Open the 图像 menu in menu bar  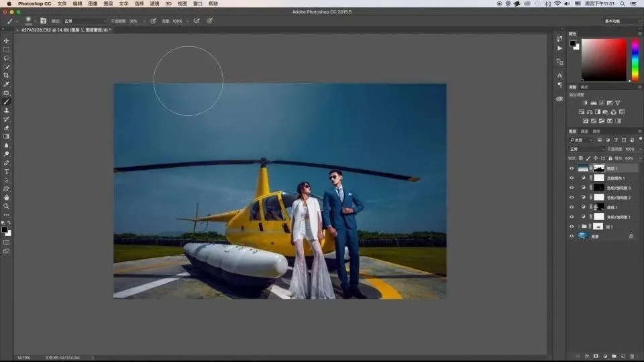point(93,3)
